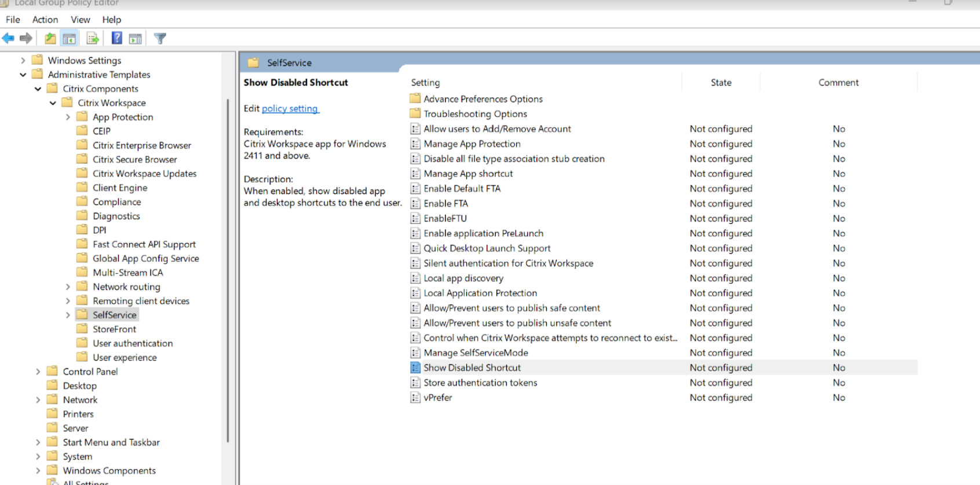Toggle the Show/Hide Action Pane icon
The image size is (980, 485).
[136, 39]
